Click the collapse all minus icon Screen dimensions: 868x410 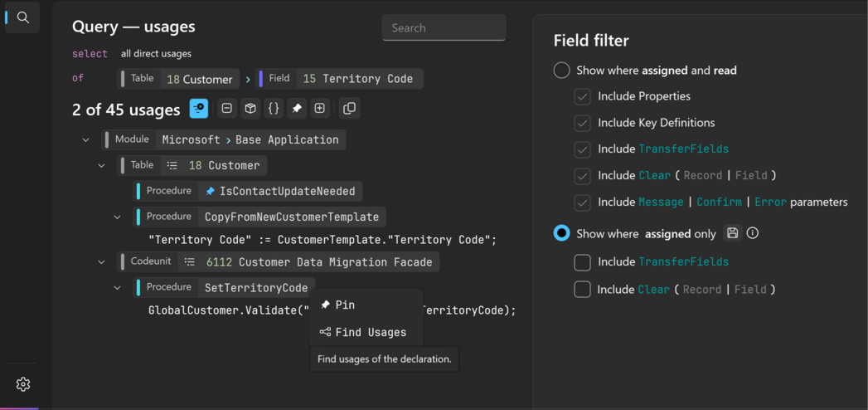[x=226, y=109]
